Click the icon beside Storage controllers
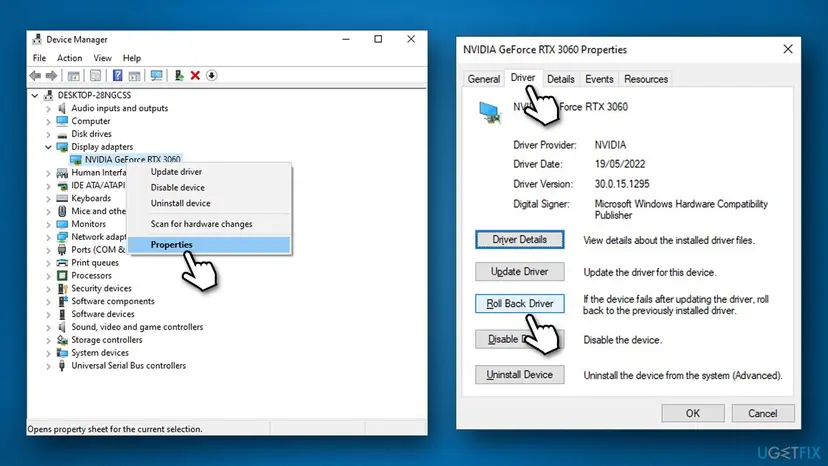828x466 pixels. pyautogui.click(x=62, y=340)
